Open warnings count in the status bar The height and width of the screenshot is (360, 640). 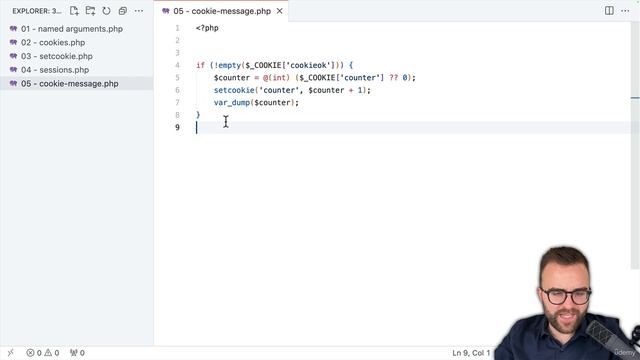[52, 353]
